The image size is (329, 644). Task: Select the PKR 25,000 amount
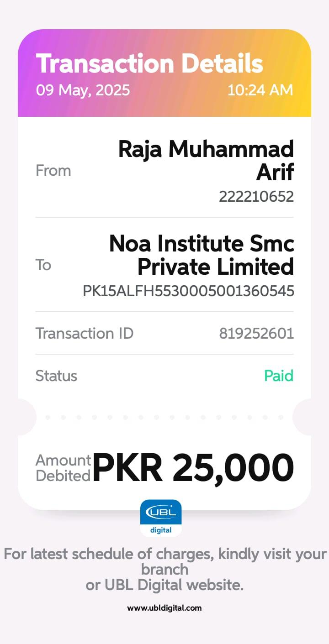tap(193, 468)
